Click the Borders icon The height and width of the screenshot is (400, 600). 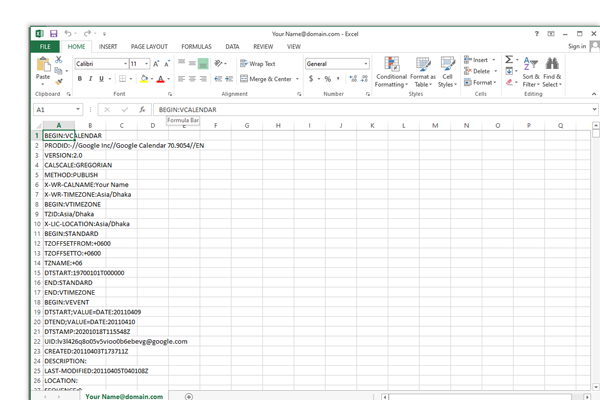pos(122,79)
